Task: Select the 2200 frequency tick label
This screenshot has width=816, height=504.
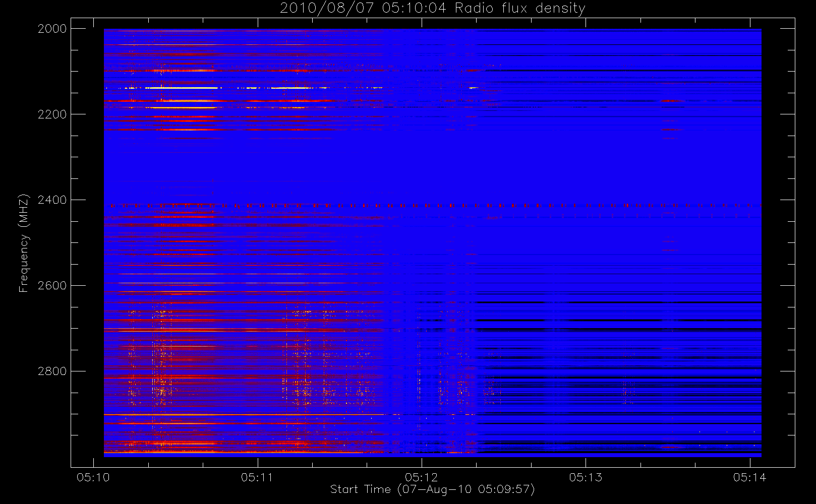Action: (x=52, y=114)
